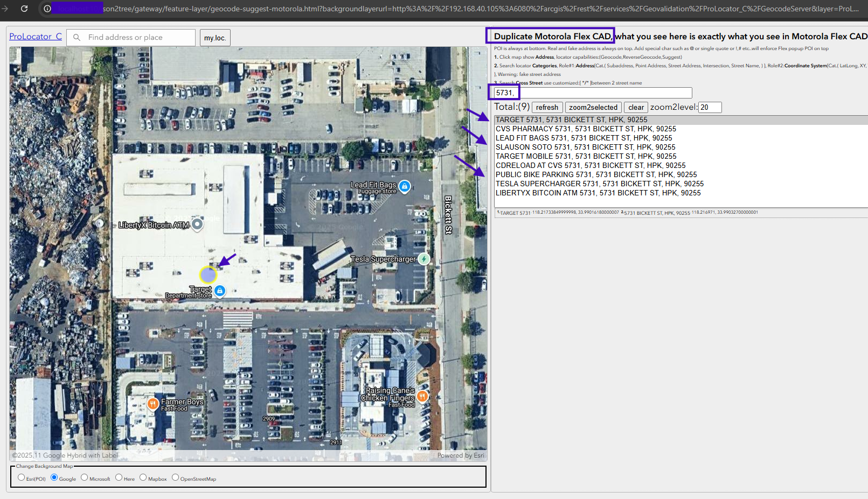The image size is (868, 499).
Task: Switch background map to Mapbox
Action: (x=143, y=477)
